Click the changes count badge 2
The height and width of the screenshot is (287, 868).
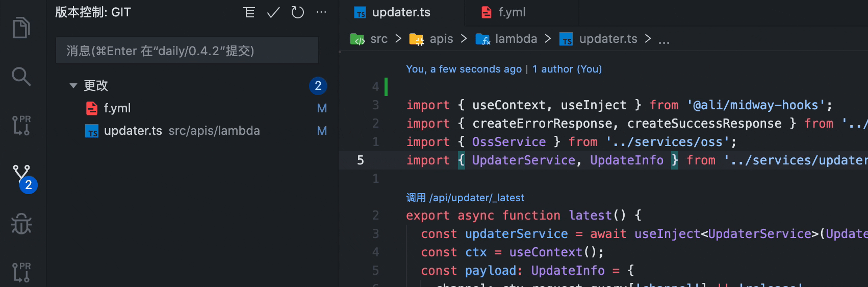(x=318, y=86)
